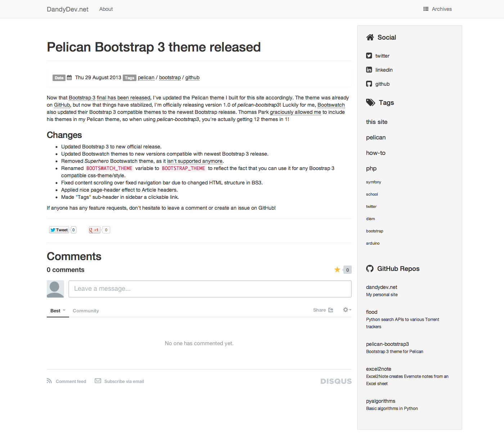This screenshot has width=504, height=437.
Task: Open the pelican-bootstrap3 repo link
Action: 387,344
